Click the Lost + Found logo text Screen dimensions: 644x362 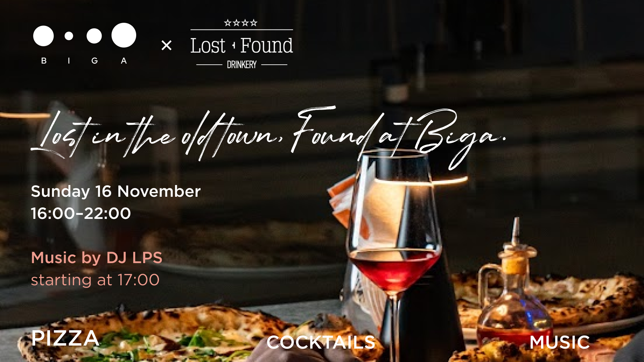coord(241,46)
